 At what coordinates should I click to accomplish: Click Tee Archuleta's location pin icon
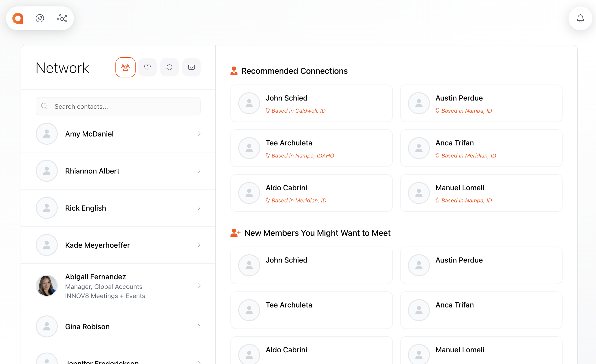coord(267,156)
